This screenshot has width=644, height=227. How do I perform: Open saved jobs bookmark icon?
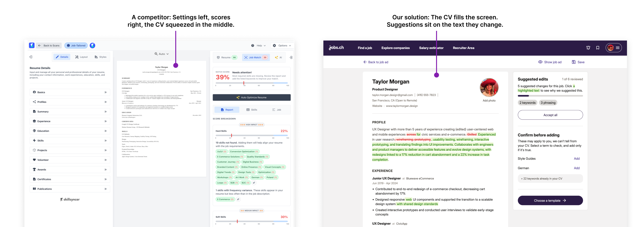point(598,48)
